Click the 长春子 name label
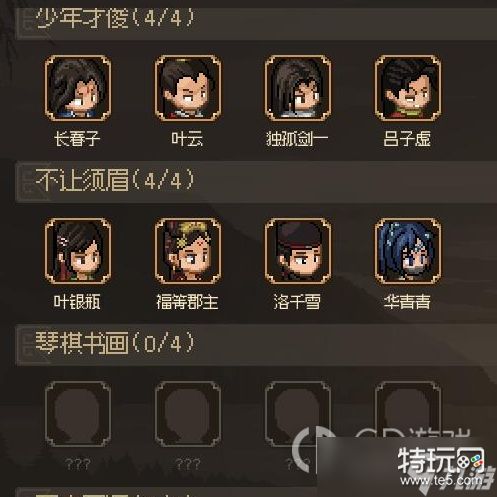497x497 pixels. pyautogui.click(x=77, y=138)
